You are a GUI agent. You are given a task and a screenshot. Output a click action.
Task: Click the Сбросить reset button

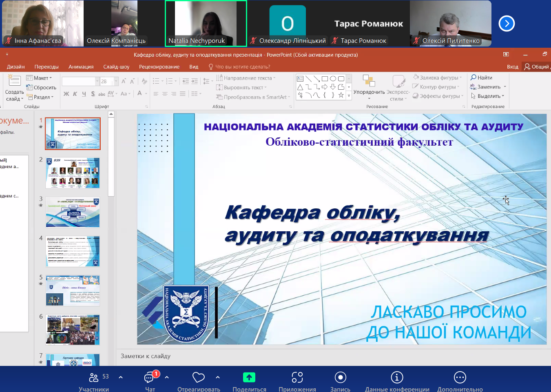pos(42,87)
